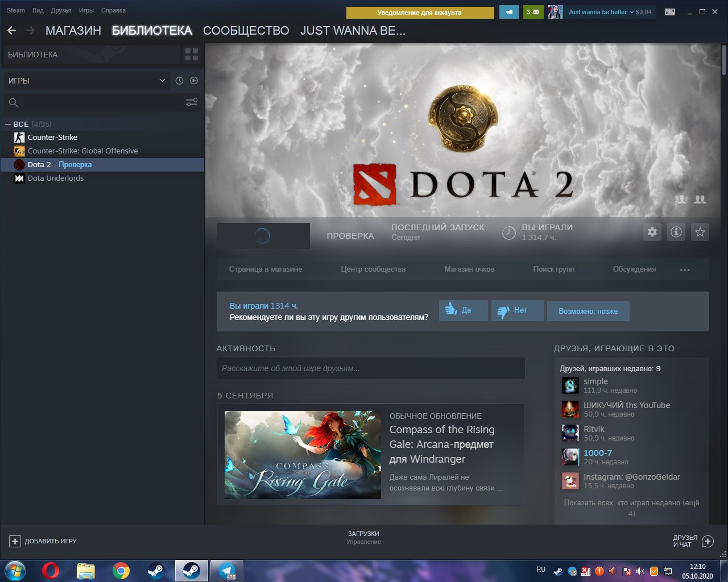
Task: Select Dota 2 in the library list
Action: pyautogui.click(x=102, y=164)
